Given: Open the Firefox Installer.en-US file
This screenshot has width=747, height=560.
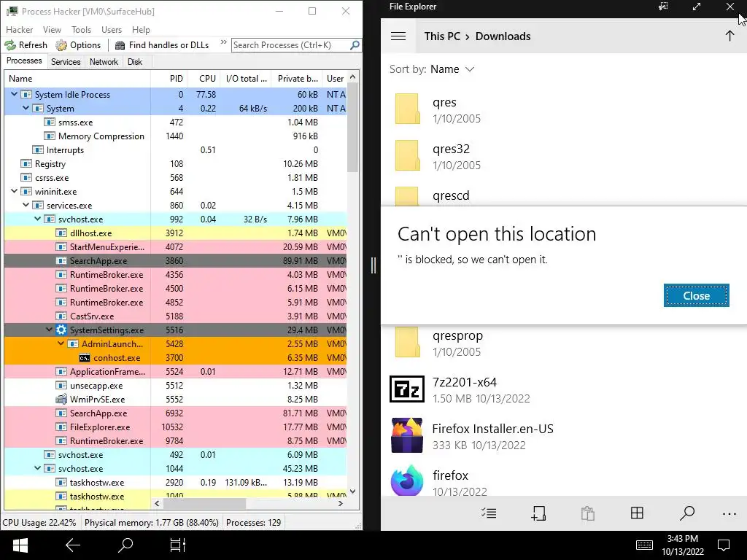Looking at the screenshot, I should 564,436.
